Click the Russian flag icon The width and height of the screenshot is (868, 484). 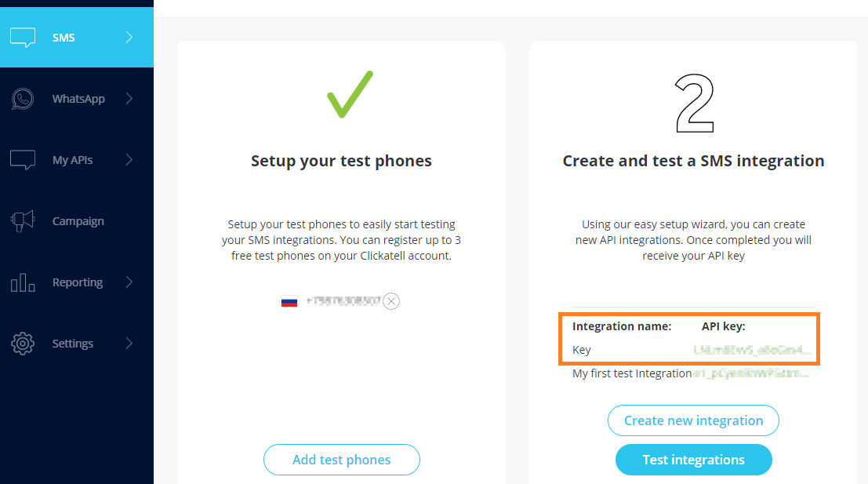click(289, 301)
